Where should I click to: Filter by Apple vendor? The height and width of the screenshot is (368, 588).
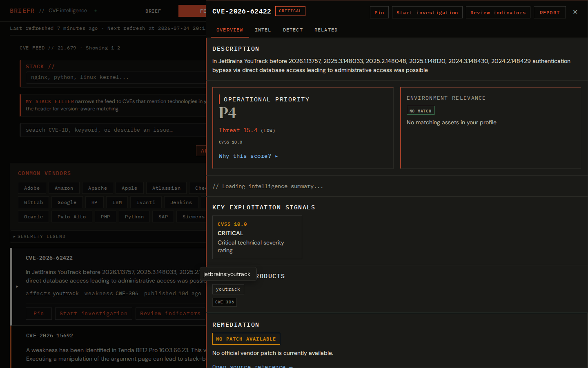129,188
